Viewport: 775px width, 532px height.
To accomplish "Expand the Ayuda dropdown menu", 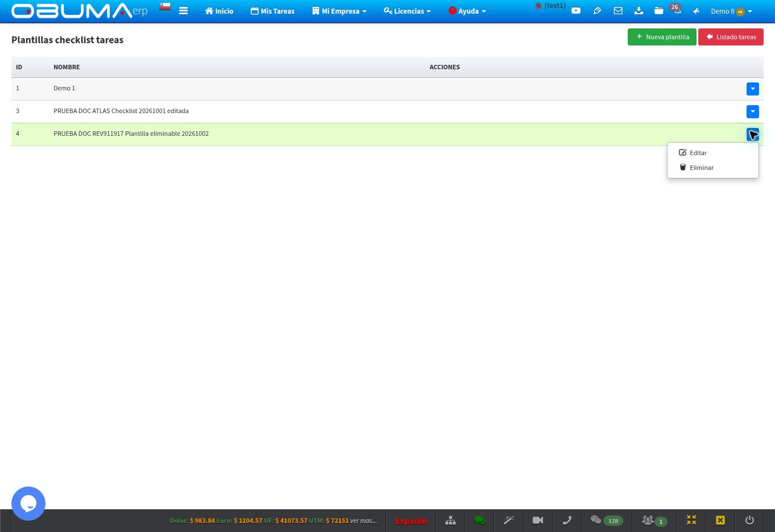I will coord(467,11).
